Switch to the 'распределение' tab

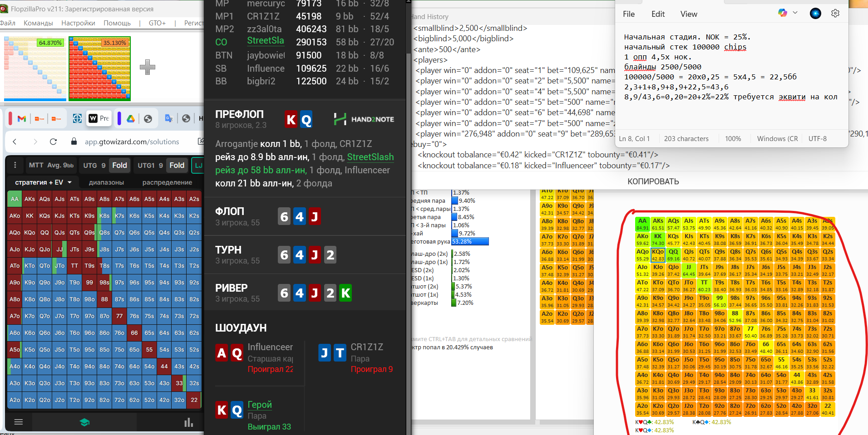click(167, 182)
